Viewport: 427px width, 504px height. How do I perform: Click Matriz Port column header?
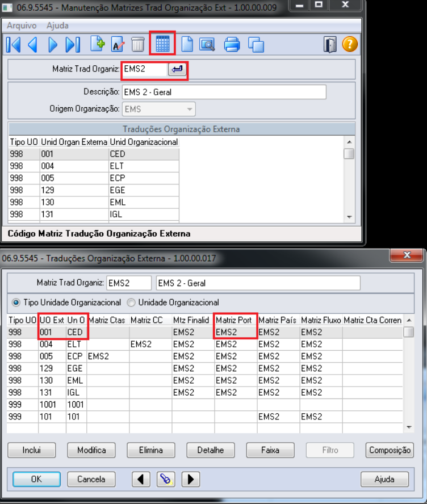[x=236, y=320]
